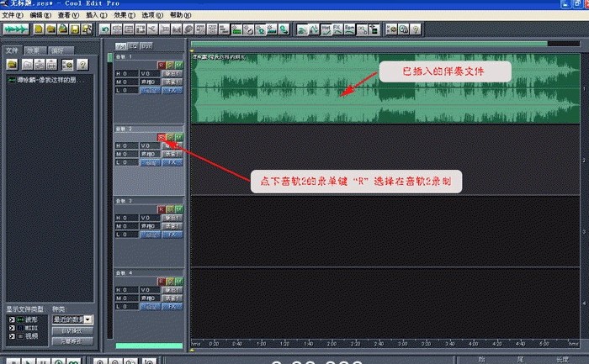This screenshot has height=364, width=589.
Task: Open the 选项 menu
Action: click(x=152, y=15)
